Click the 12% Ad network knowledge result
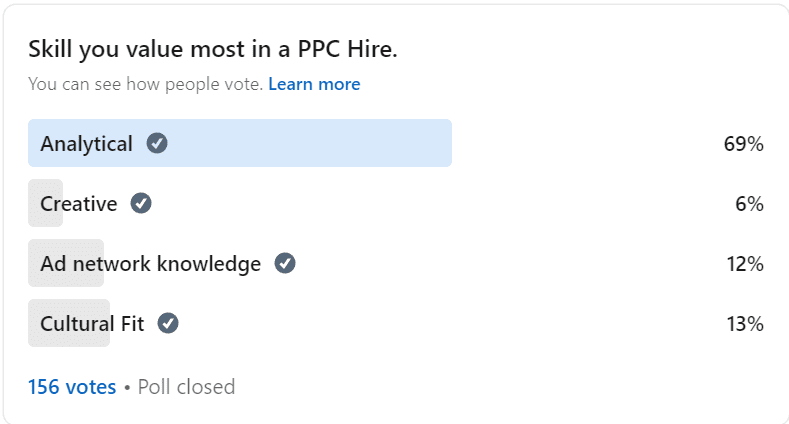This screenshot has height=424, width=789. click(745, 264)
